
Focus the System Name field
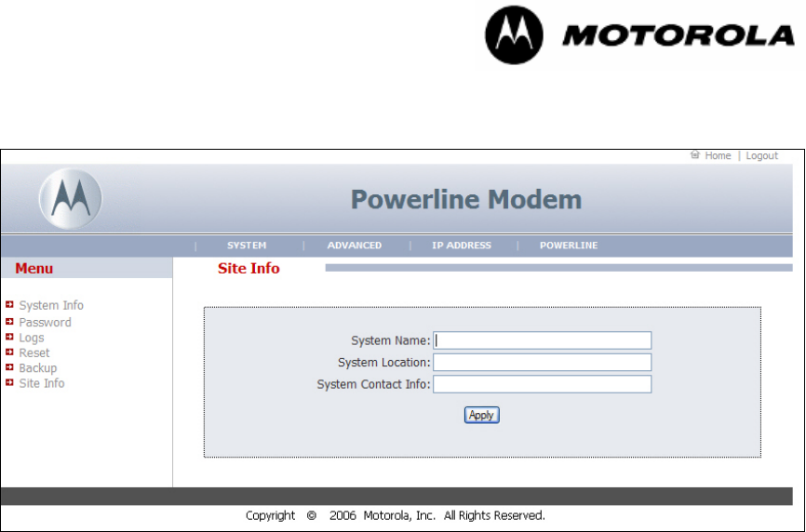[543, 340]
